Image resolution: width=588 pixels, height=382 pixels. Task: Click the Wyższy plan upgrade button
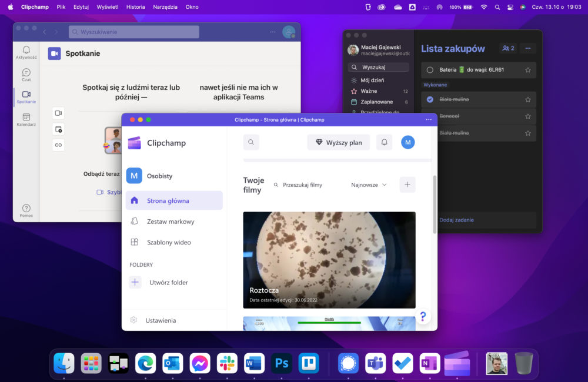(x=339, y=142)
